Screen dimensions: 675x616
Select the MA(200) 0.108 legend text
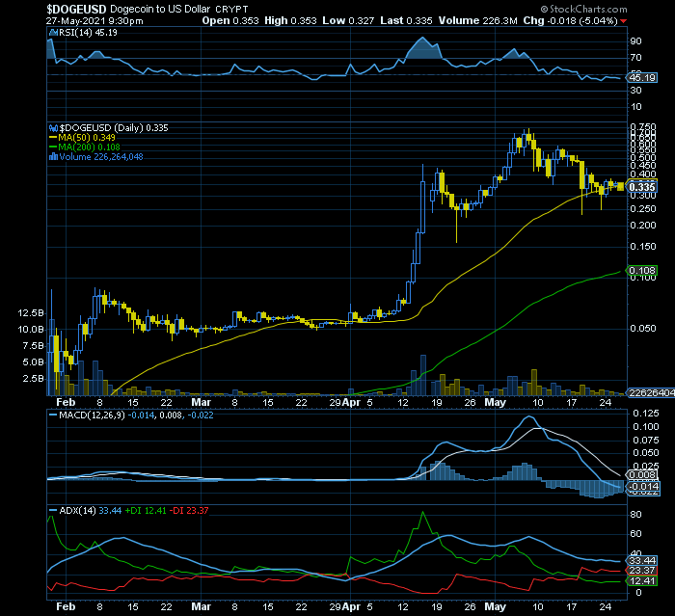[x=89, y=147]
